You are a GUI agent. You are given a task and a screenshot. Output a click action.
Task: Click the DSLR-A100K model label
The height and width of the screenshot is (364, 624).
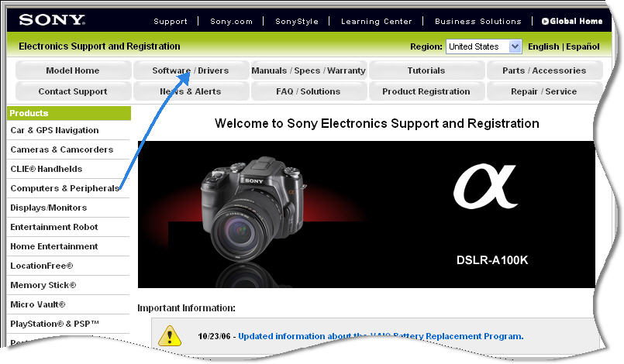tap(492, 260)
